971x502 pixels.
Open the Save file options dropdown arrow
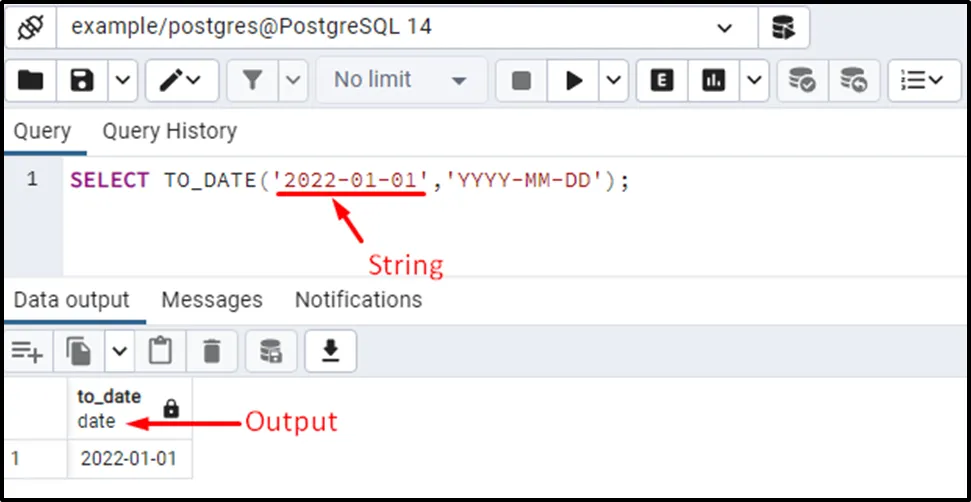123,80
